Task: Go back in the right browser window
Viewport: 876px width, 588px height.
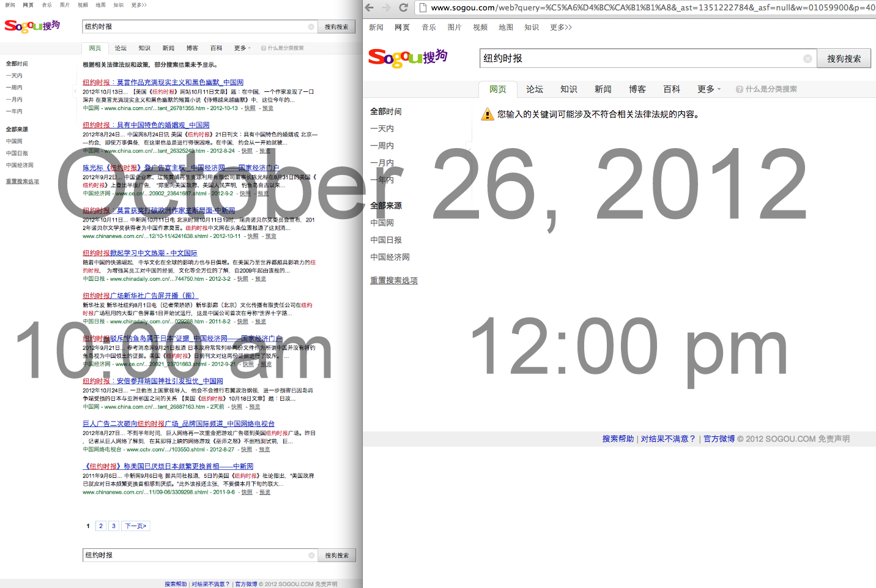Action: (369, 7)
